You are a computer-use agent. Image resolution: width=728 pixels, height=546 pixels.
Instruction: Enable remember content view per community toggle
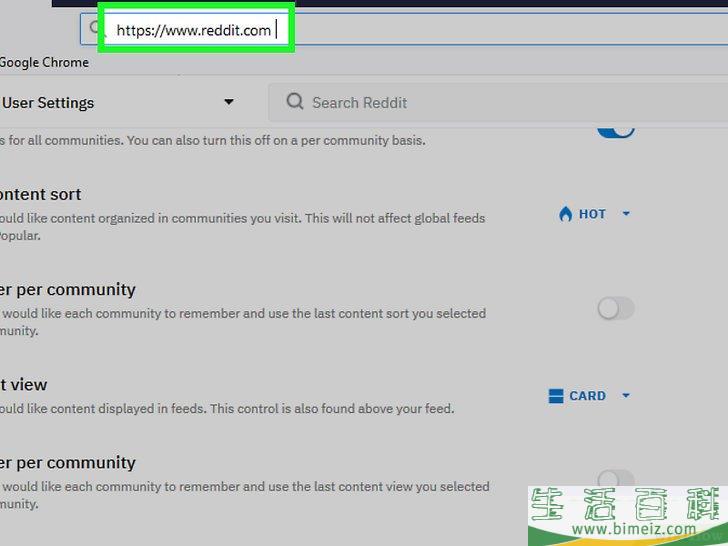pyautogui.click(x=616, y=478)
